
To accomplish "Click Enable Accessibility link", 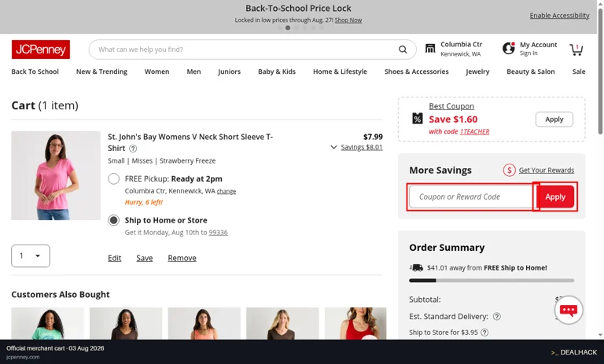I will pyautogui.click(x=559, y=16).
